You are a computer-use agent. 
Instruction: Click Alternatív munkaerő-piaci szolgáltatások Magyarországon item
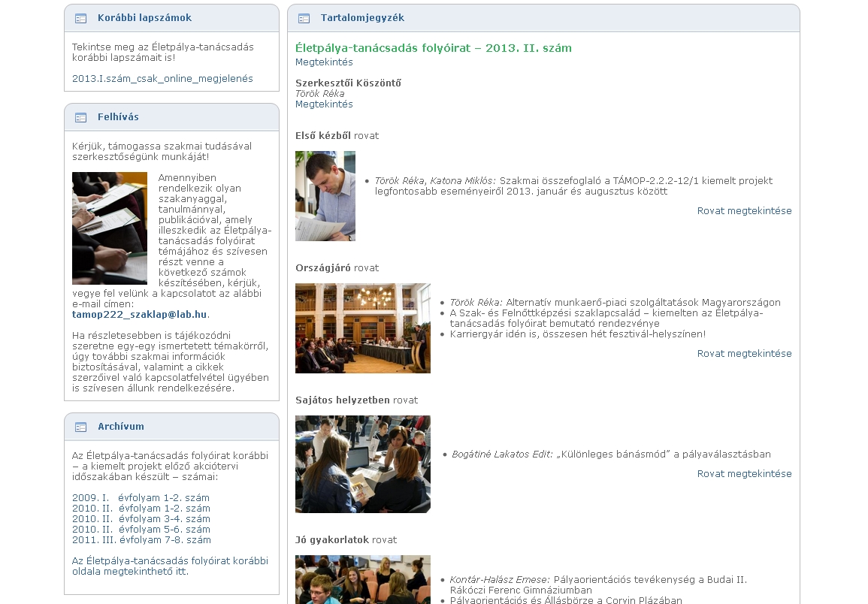[615, 302]
